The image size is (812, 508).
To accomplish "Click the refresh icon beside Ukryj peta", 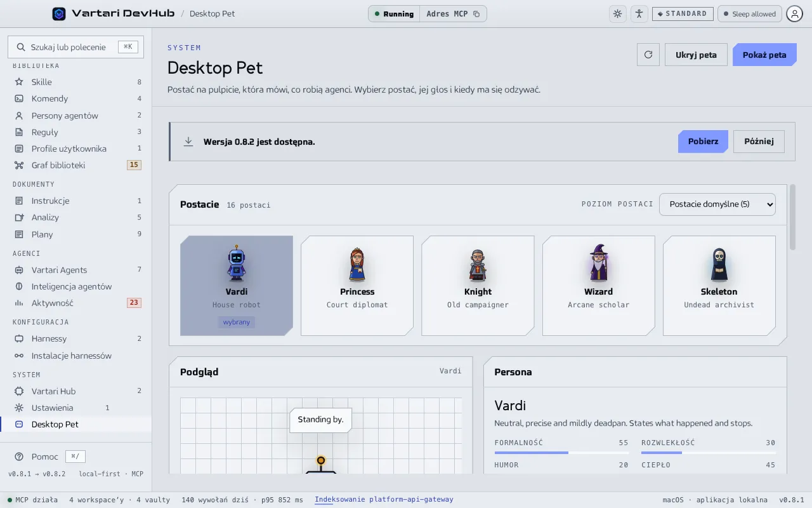I will tap(648, 55).
